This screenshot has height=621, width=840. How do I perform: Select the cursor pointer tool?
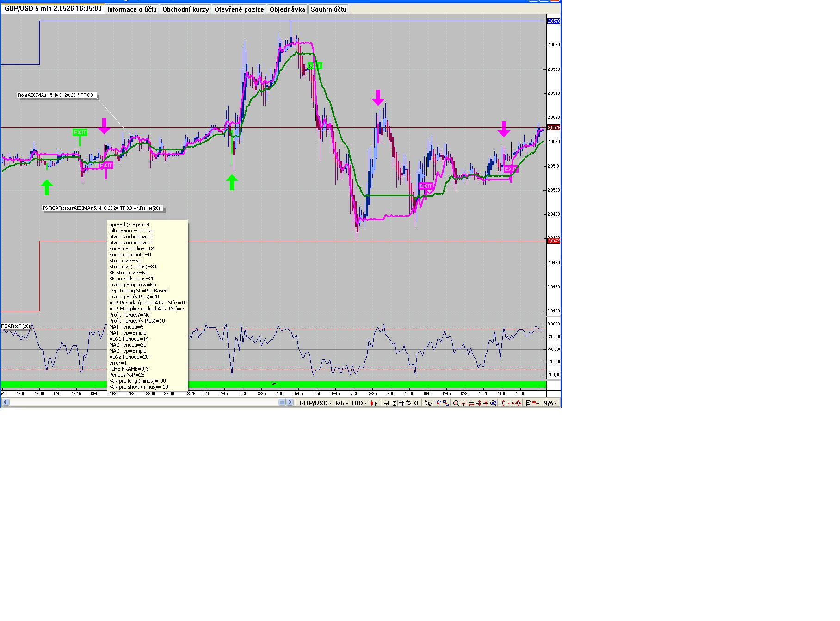[428, 403]
